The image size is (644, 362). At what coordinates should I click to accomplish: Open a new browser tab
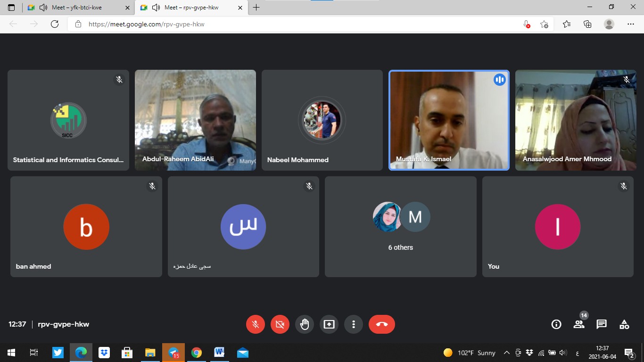click(x=256, y=8)
